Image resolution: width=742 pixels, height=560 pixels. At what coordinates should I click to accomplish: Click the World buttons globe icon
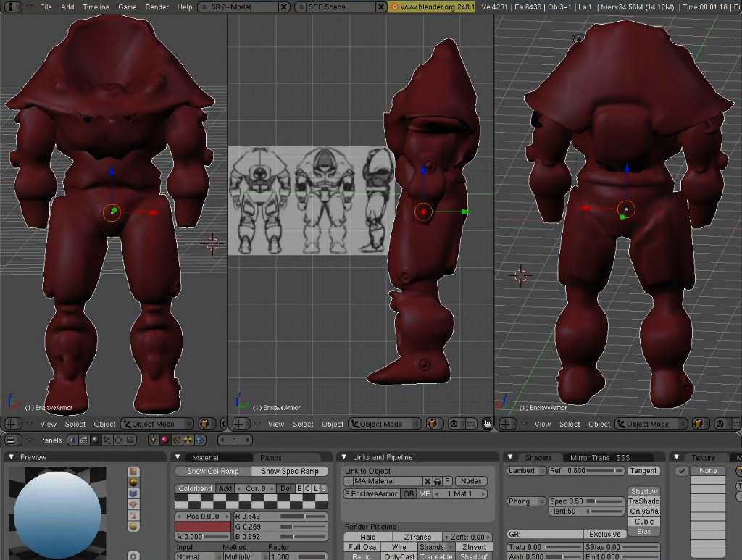[x=200, y=440]
